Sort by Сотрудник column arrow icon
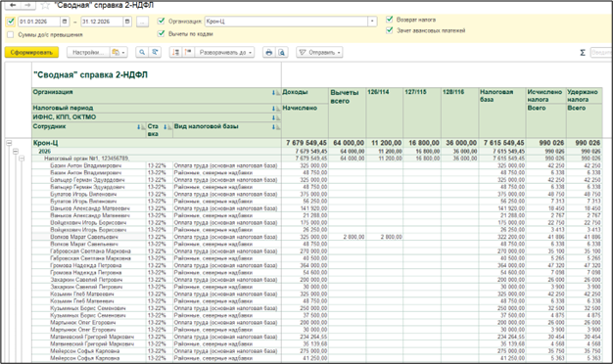The width and height of the screenshot is (613, 364). [x=140, y=127]
